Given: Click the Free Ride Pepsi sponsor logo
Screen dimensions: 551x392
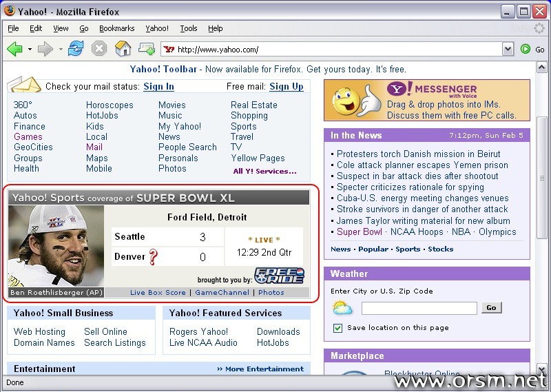Looking at the screenshot, I should (x=280, y=276).
